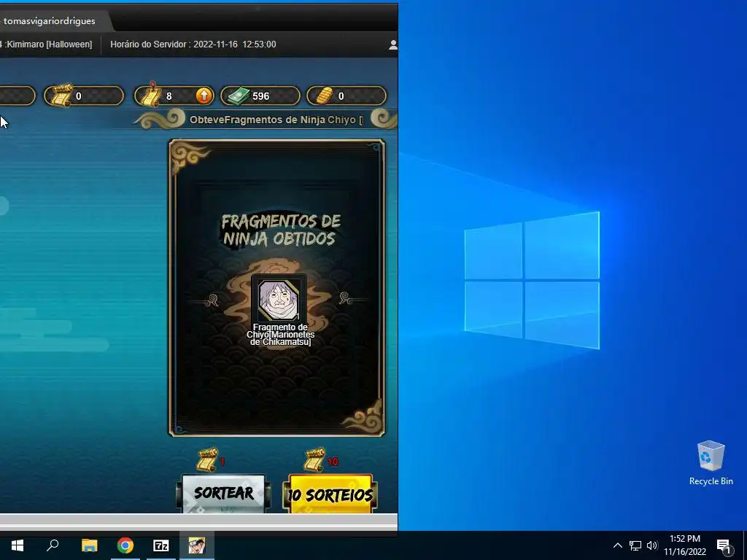Image resolution: width=747 pixels, height=560 pixels.
Task: Click the orange up-arrow upgrade icon
Action: (204, 96)
